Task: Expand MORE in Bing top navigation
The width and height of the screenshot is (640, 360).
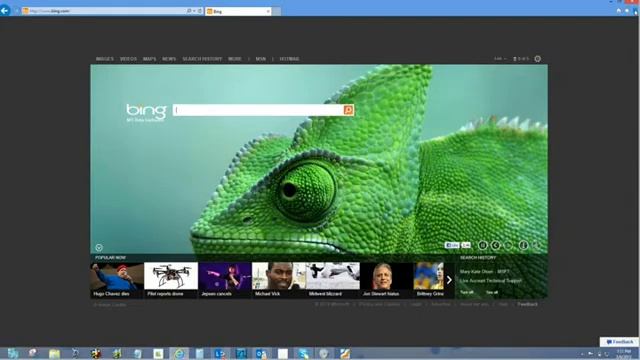Action: pyautogui.click(x=235, y=59)
